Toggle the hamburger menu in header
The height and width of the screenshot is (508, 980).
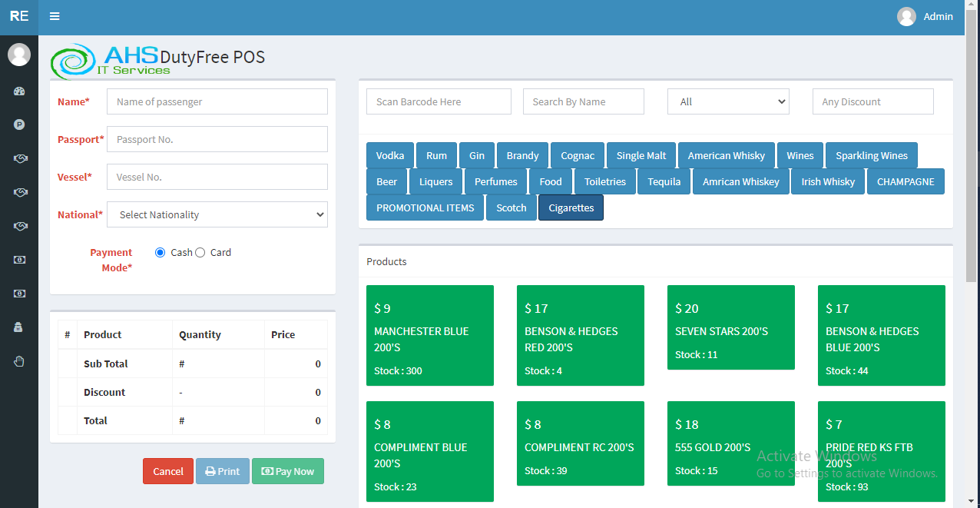tap(55, 16)
